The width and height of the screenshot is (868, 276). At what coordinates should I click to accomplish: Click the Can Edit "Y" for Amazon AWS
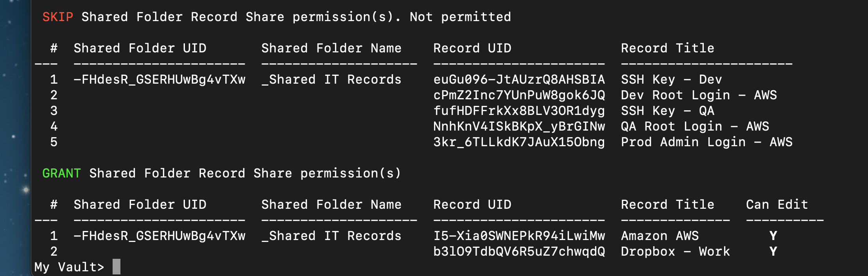pos(773,236)
